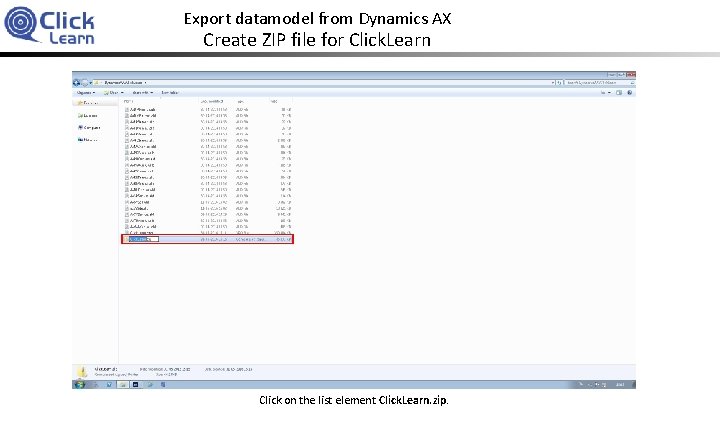The width and height of the screenshot is (720, 437).
Task: Open the change view dropdown
Action: (x=609, y=93)
